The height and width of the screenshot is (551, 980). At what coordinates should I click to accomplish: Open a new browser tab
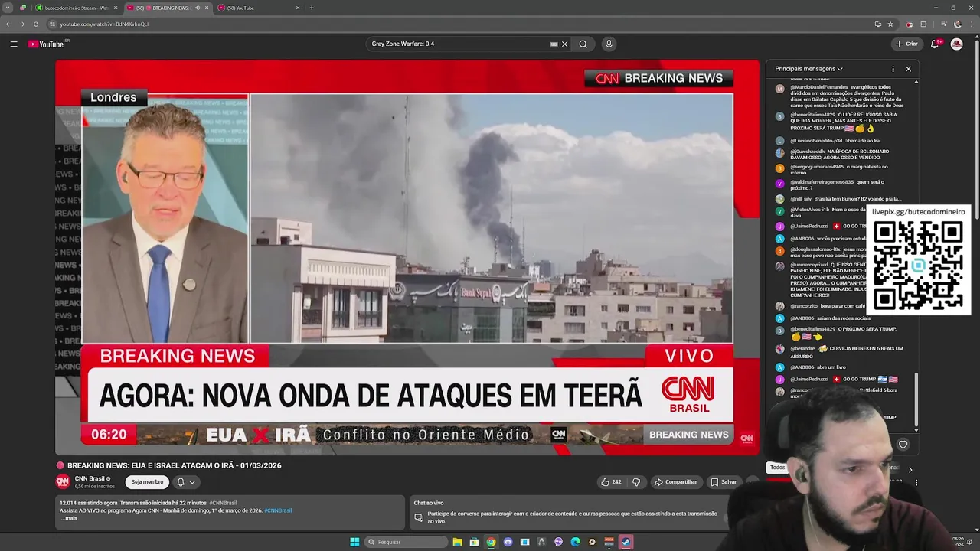click(x=311, y=8)
